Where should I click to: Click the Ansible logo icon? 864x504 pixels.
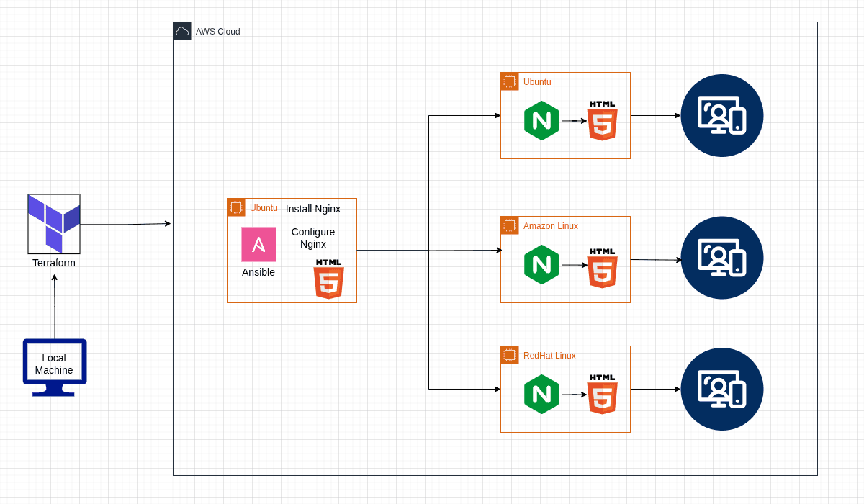coord(258,245)
